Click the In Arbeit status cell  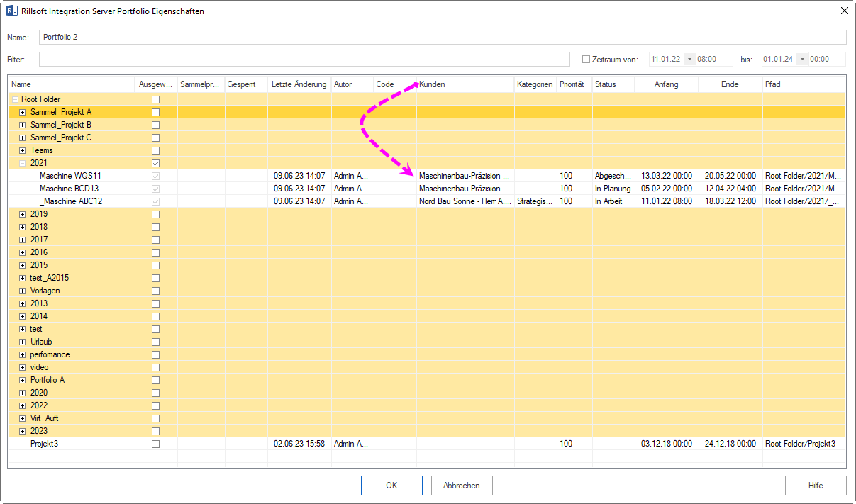coord(613,201)
